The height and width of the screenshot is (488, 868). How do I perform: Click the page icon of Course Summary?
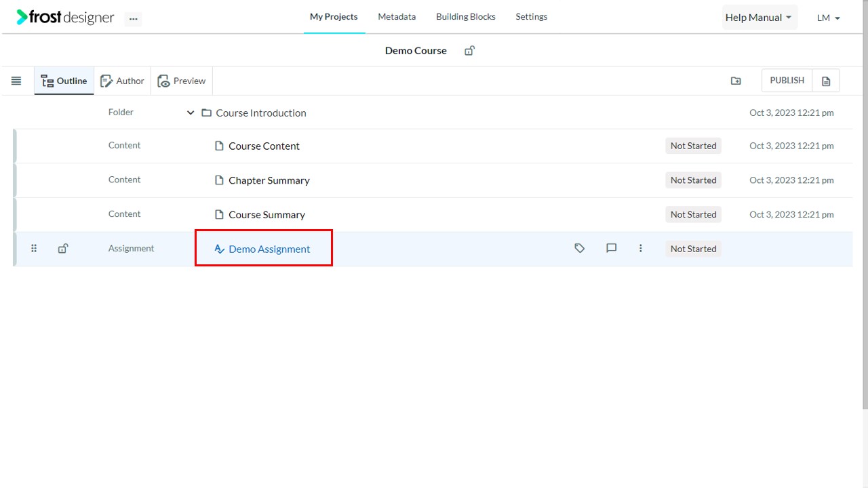tap(219, 214)
